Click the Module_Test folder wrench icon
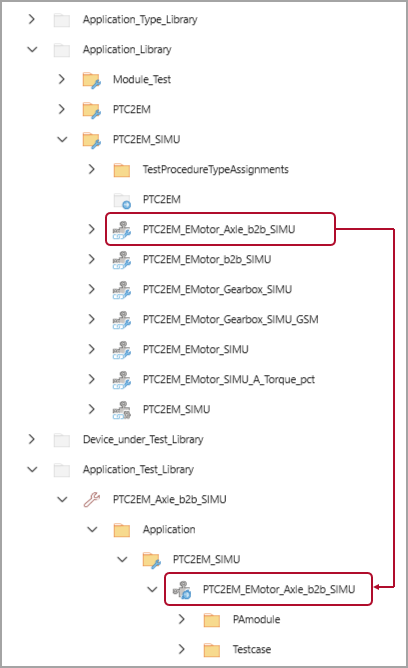The width and height of the screenshot is (408, 668). click(92, 80)
